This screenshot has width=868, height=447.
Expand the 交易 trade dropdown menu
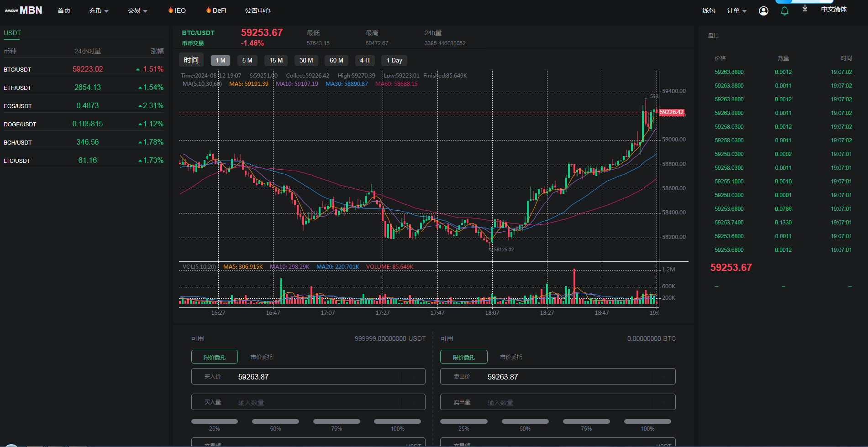(x=137, y=10)
